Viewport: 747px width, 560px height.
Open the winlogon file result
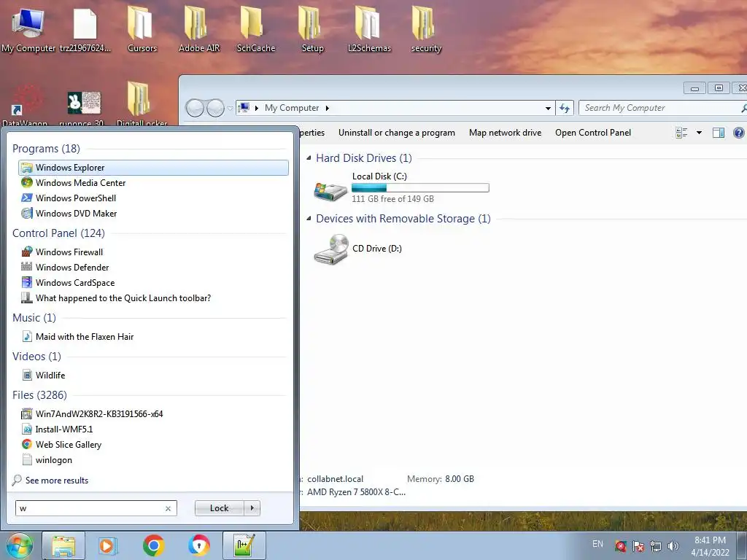(x=153, y=460)
